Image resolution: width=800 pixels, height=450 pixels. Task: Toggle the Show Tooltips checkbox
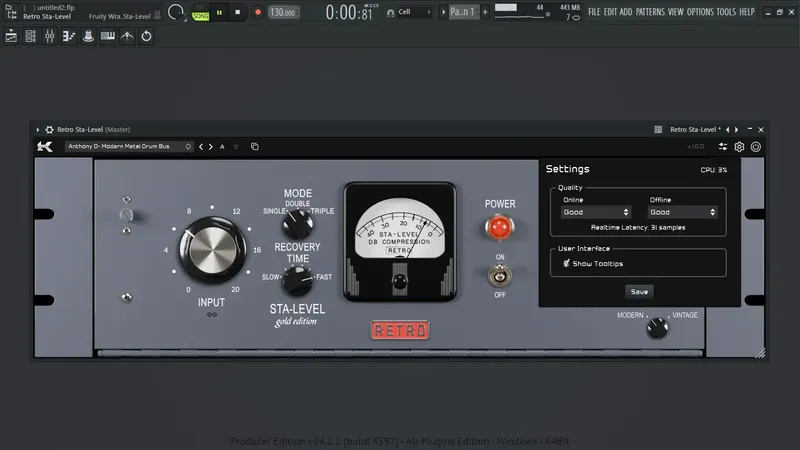coord(566,263)
